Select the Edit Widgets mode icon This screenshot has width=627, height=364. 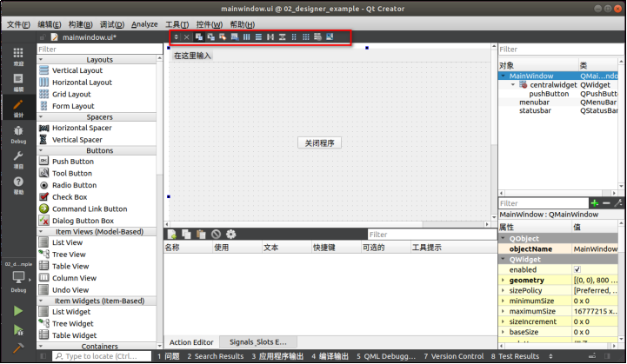199,37
